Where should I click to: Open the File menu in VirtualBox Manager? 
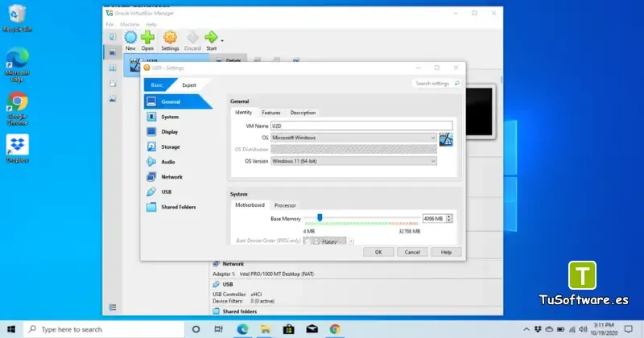click(x=109, y=25)
